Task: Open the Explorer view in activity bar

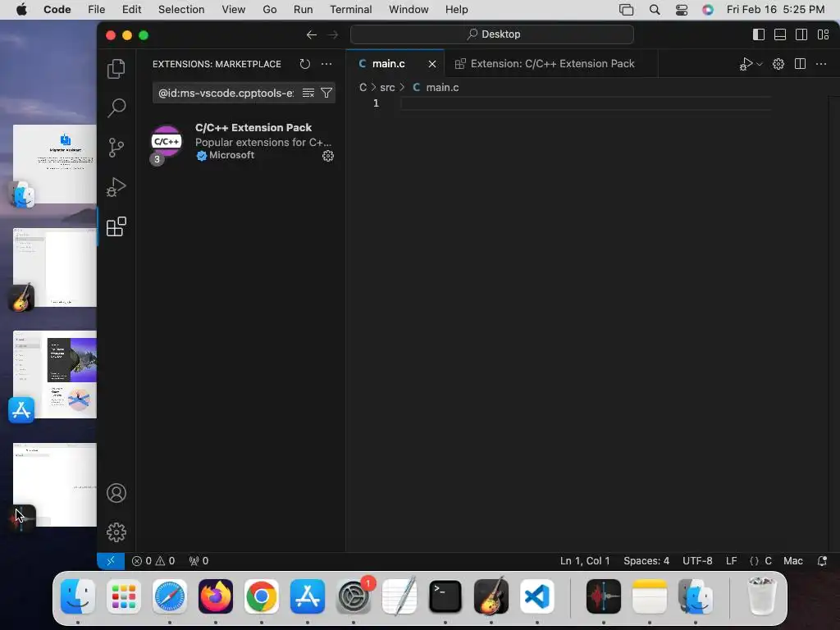Action: point(116,69)
